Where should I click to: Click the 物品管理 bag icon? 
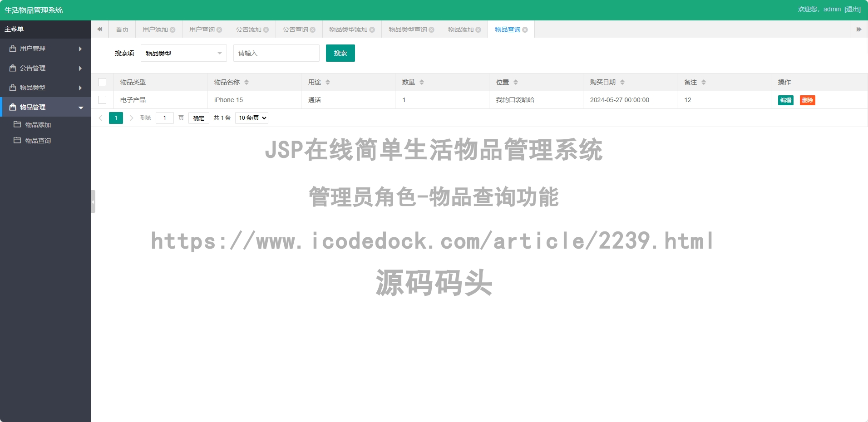(x=13, y=107)
